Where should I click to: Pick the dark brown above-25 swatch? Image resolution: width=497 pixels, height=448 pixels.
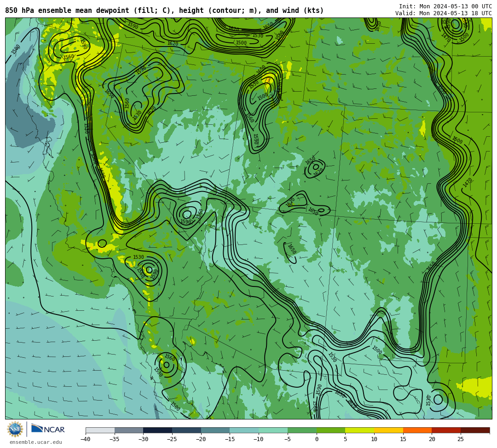475,430
